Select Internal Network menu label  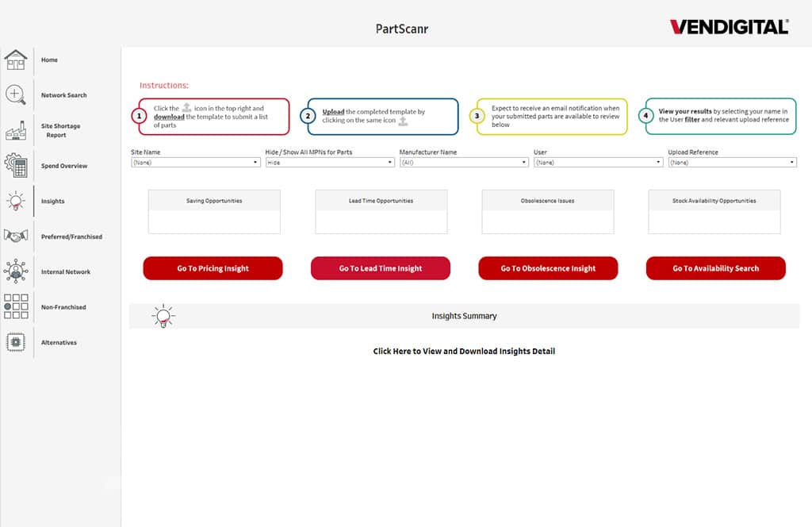pyautogui.click(x=66, y=272)
